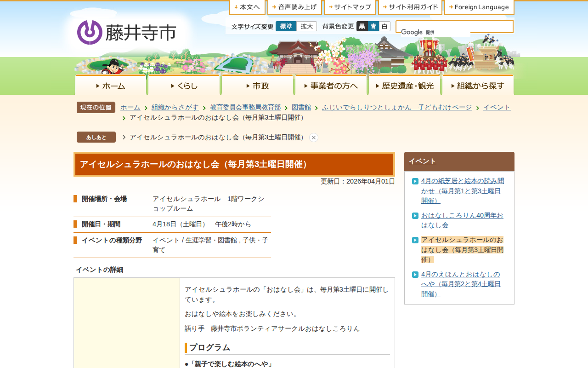The width and height of the screenshot is (588, 368).
Task: Click the プログラム heading
Action: (x=209, y=347)
